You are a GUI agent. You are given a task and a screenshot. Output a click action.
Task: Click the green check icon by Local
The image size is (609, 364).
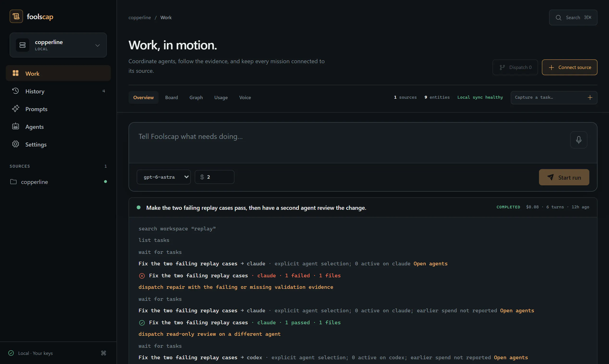click(11, 353)
